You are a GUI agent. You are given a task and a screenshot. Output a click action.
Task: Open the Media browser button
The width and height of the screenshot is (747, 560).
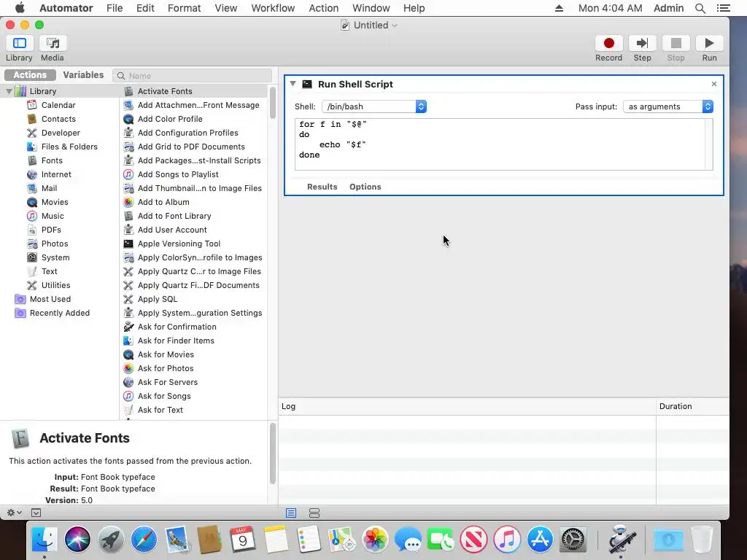(x=53, y=43)
